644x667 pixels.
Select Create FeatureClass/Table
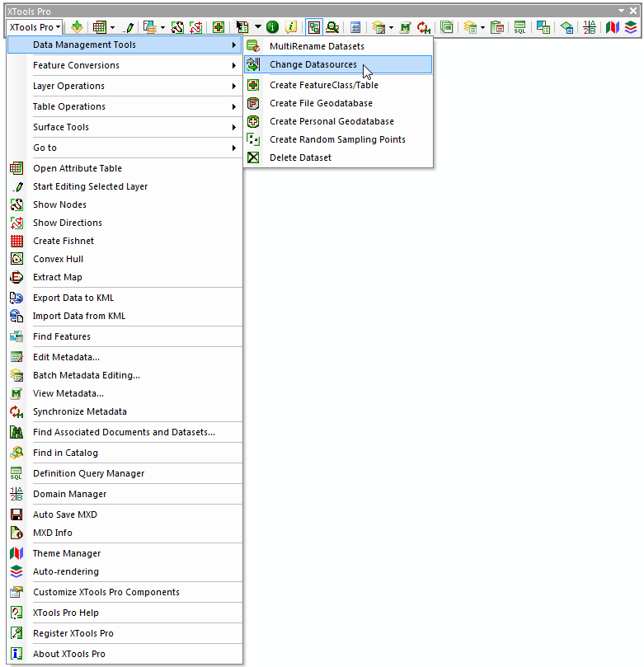[x=338, y=85]
